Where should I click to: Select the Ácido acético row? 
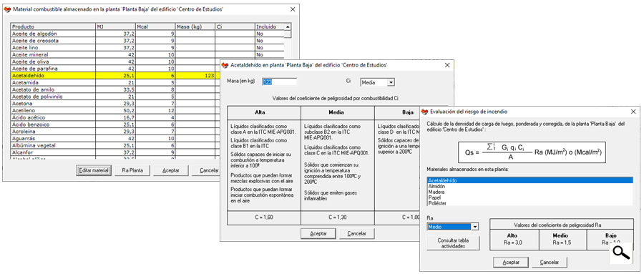(115, 117)
